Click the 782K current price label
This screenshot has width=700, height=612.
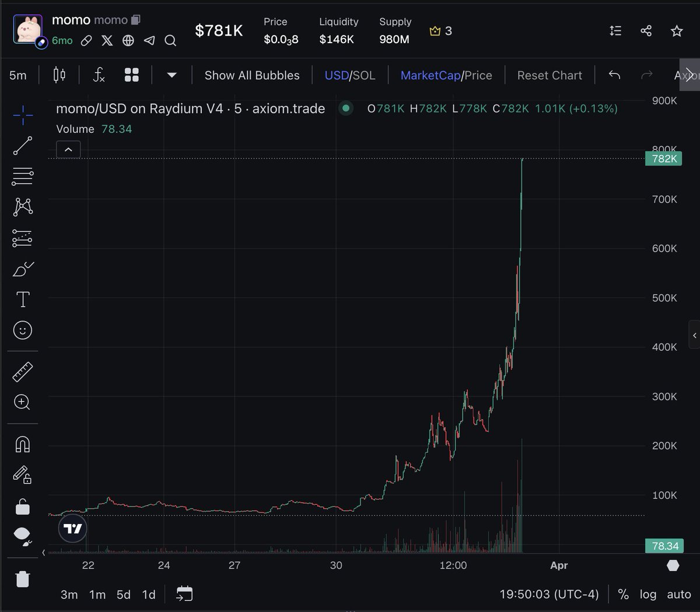[x=664, y=159]
